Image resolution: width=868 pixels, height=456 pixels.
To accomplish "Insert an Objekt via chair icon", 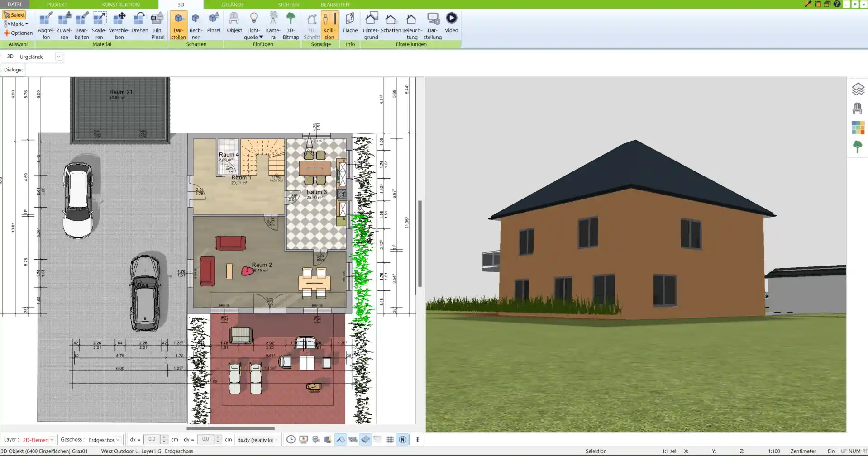I will point(234,23).
